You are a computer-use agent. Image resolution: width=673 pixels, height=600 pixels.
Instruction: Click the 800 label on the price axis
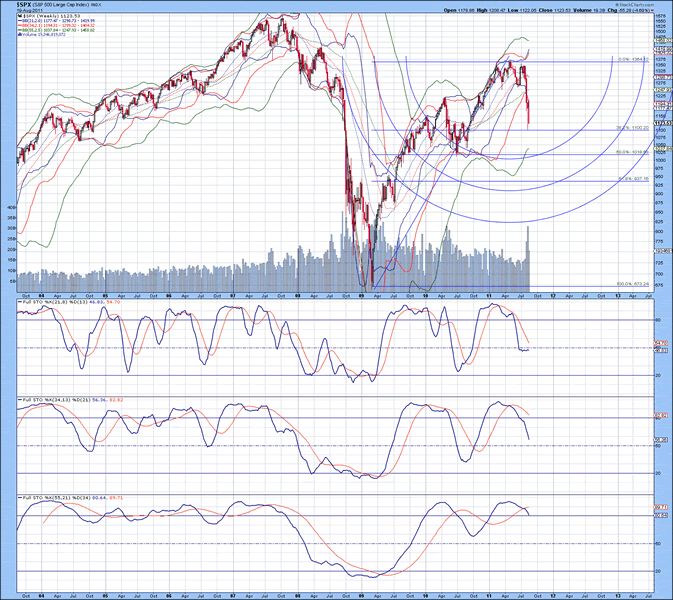[x=660, y=231]
